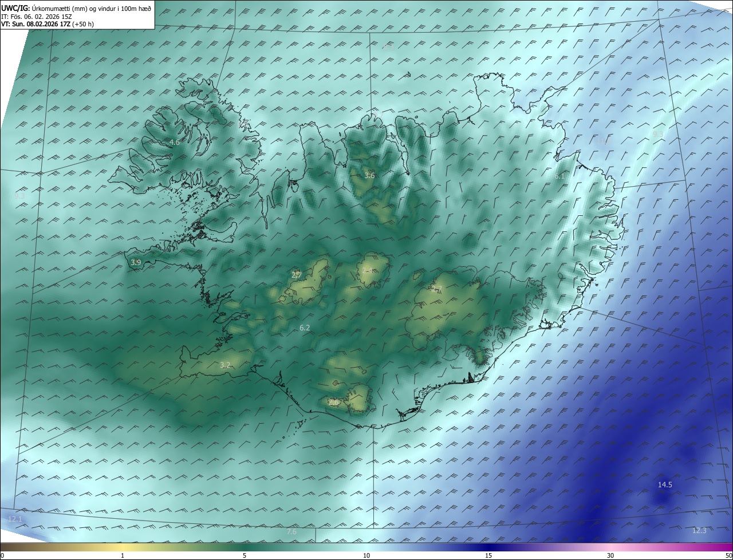Click the "5" tick on the colour scale
The height and width of the screenshot is (560, 733).
(x=245, y=555)
